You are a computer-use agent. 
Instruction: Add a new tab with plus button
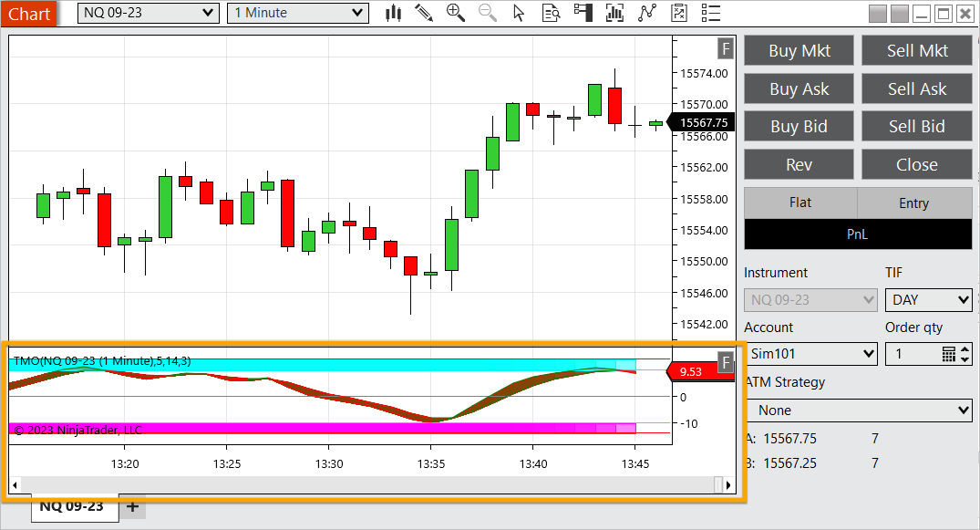coord(132,507)
